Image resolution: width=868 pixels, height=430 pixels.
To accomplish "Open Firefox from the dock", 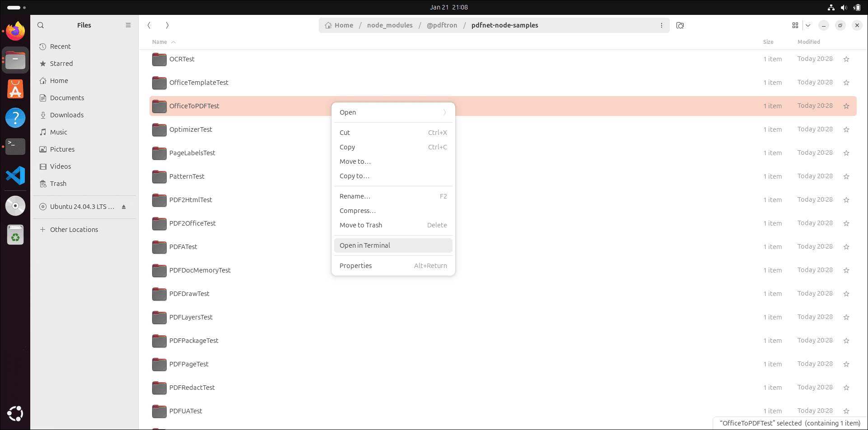I will (15, 31).
